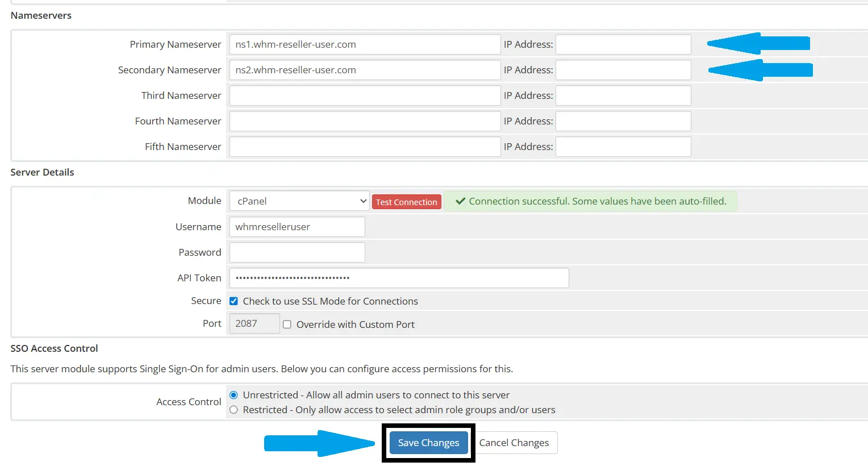The image size is (868, 466).
Task: Focus the Fourth Nameserver input field
Action: 364,121
